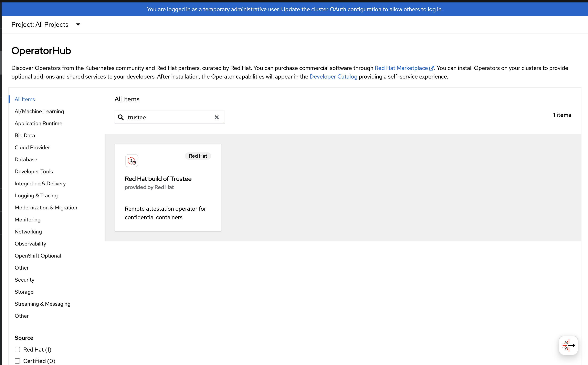Choose the Networking category

click(28, 232)
